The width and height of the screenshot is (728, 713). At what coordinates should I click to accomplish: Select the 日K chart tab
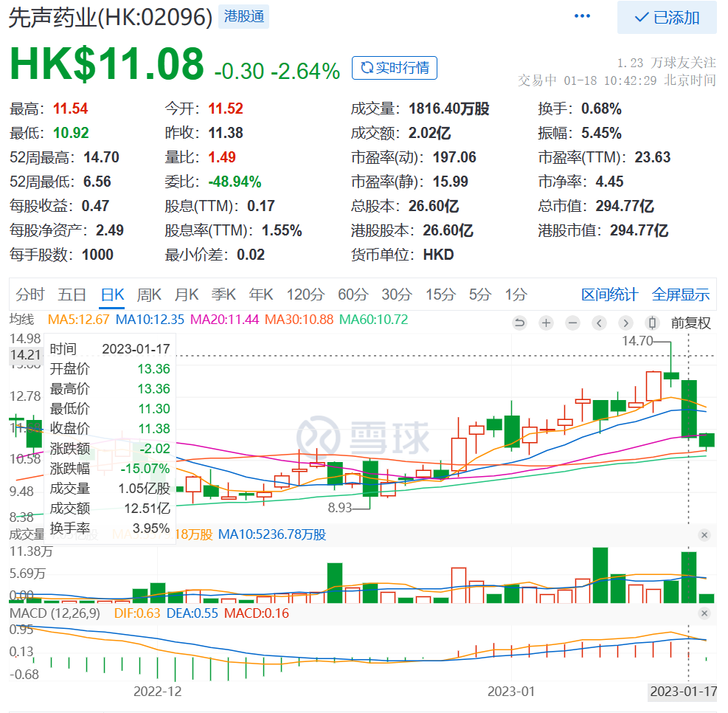click(x=112, y=294)
